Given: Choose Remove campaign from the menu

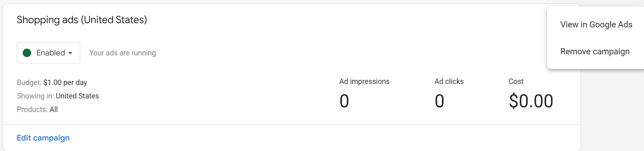Looking at the screenshot, I should pos(595,51).
